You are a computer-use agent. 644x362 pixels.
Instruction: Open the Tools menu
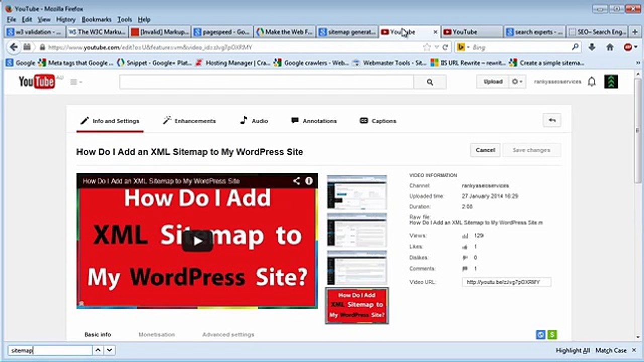(124, 19)
